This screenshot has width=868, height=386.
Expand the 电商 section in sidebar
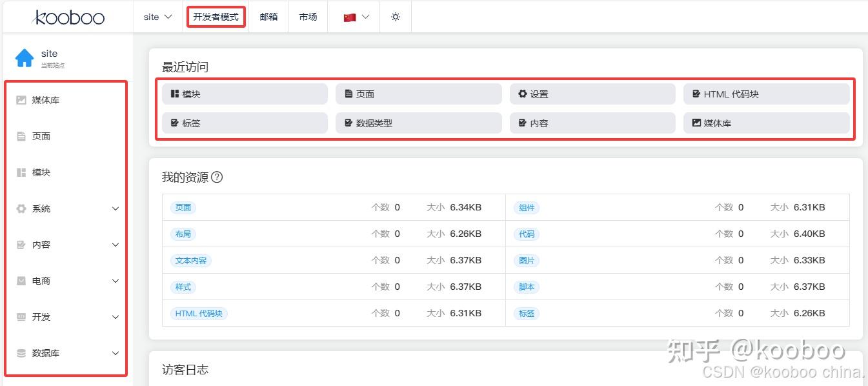click(x=65, y=281)
